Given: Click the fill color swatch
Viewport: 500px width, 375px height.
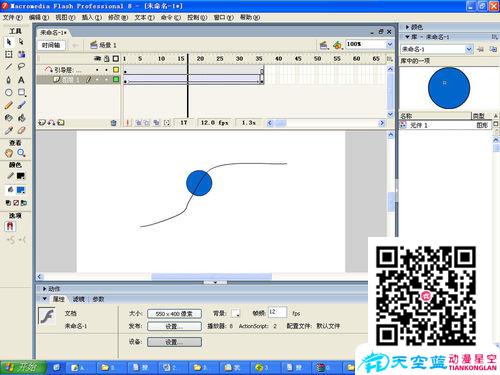Looking at the screenshot, I should coord(21,190).
